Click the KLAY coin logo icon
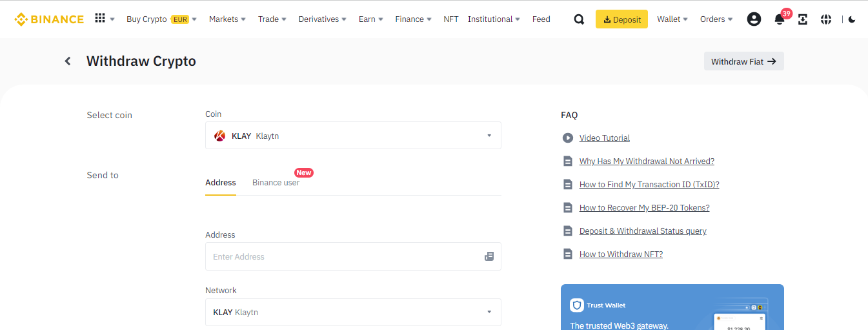Image resolution: width=868 pixels, height=330 pixels. 219,136
